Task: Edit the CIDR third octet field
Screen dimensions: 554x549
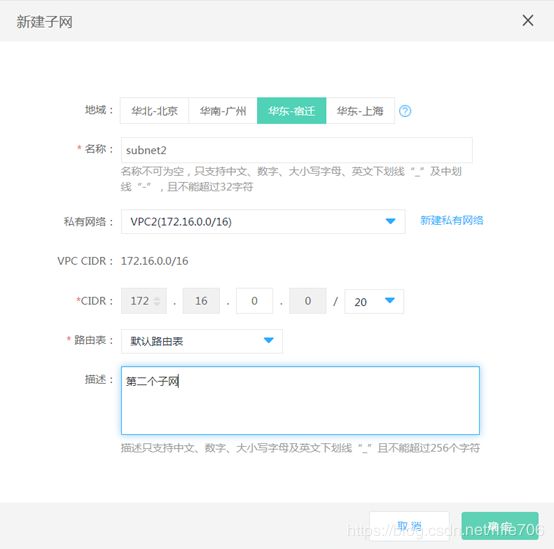Action: 254,301
